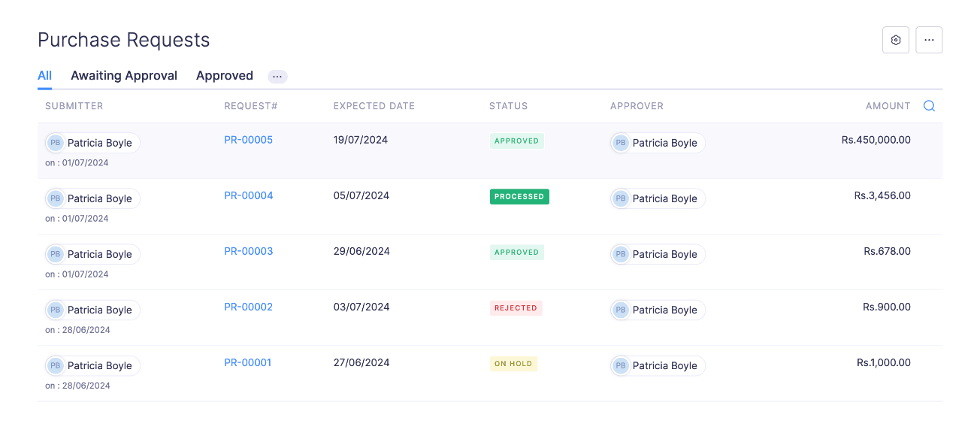Select the All tab
The height and width of the screenshot is (442, 980).
click(x=44, y=76)
